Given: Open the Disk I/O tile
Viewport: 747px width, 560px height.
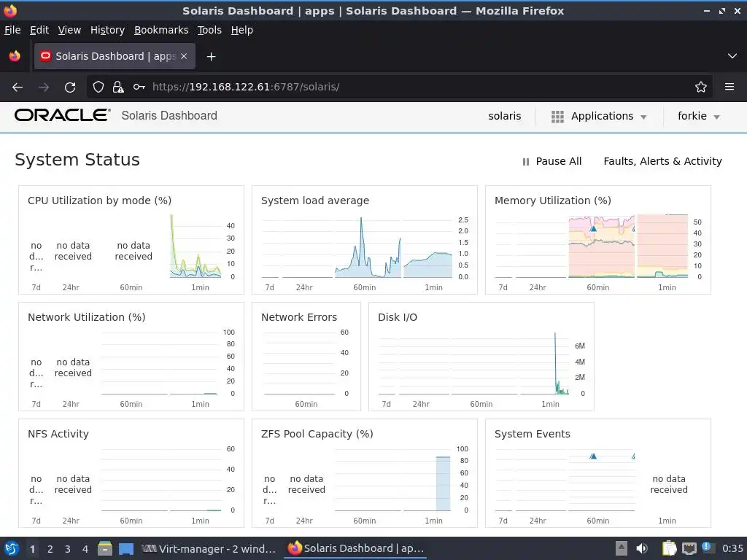Looking at the screenshot, I should 481,357.
